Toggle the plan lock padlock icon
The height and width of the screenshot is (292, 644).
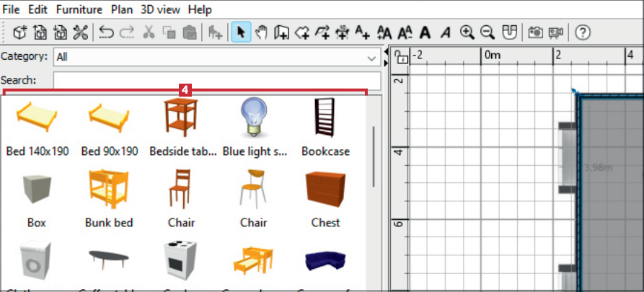[402, 56]
